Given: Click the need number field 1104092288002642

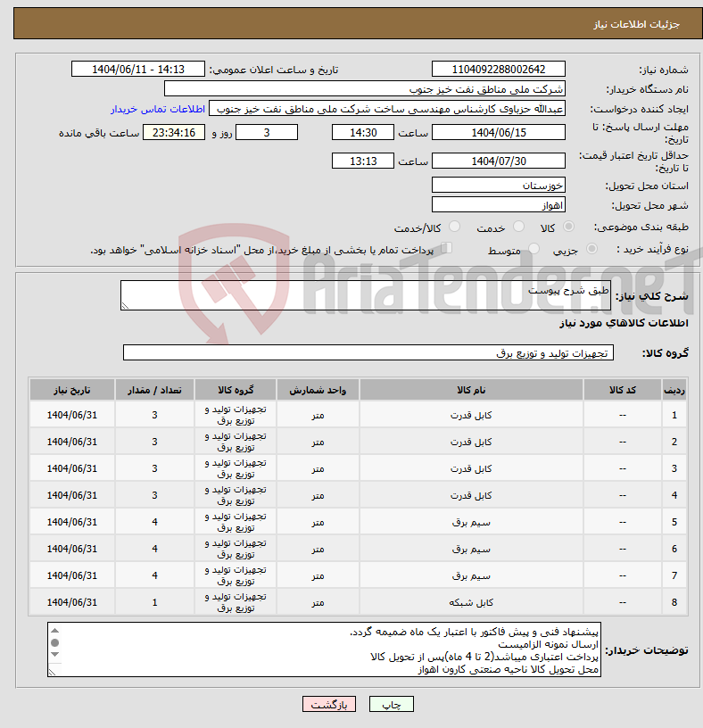Looking at the screenshot, I should (498, 70).
